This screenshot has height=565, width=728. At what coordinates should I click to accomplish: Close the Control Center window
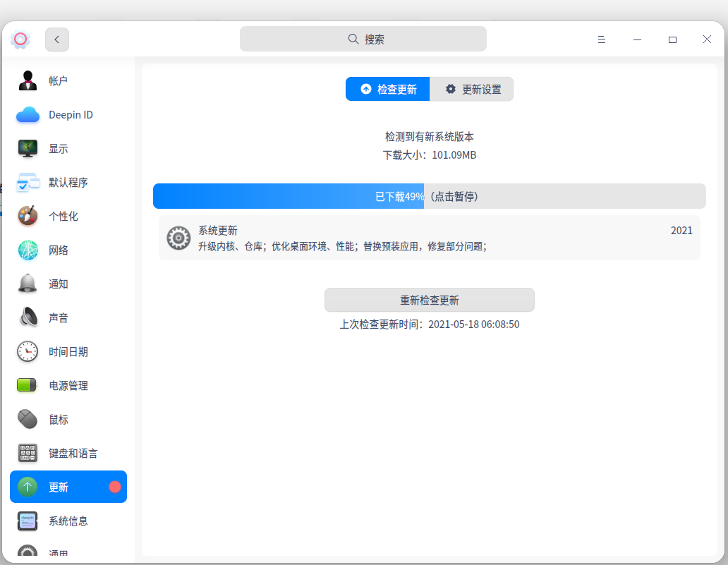707,40
